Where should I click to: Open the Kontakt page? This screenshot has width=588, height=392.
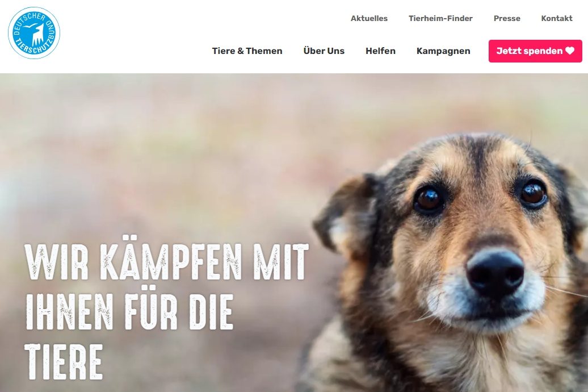[556, 18]
